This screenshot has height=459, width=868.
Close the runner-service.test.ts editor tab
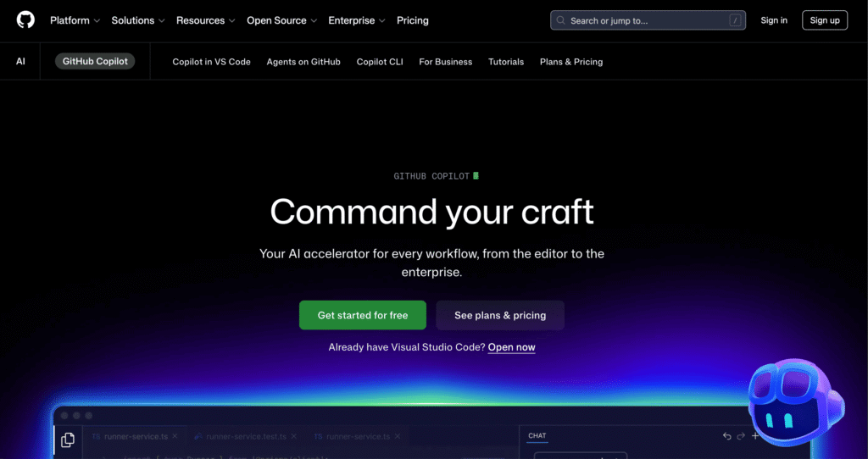coord(294,436)
